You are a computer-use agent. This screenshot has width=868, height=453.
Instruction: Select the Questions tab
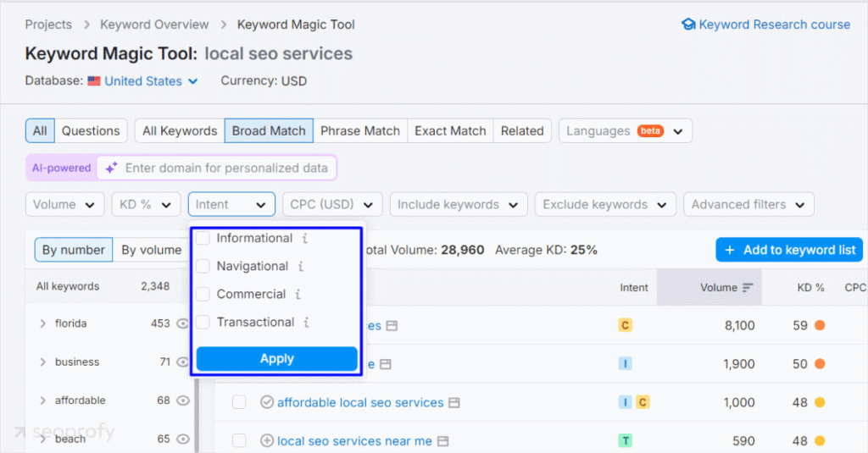[x=91, y=130]
